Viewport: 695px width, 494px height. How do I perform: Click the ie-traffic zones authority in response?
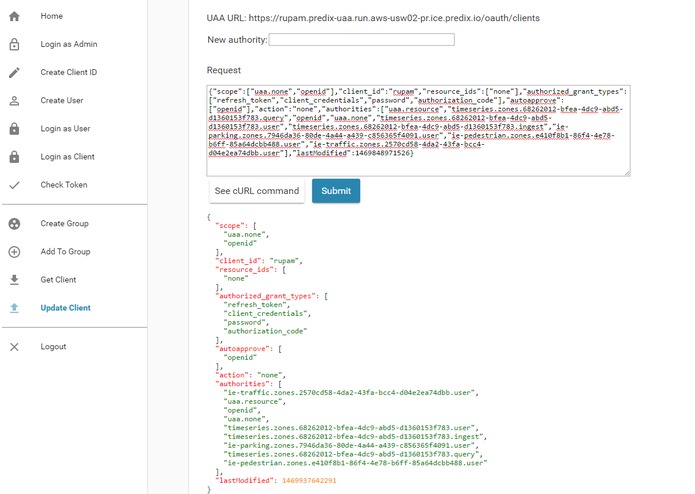pos(351,393)
